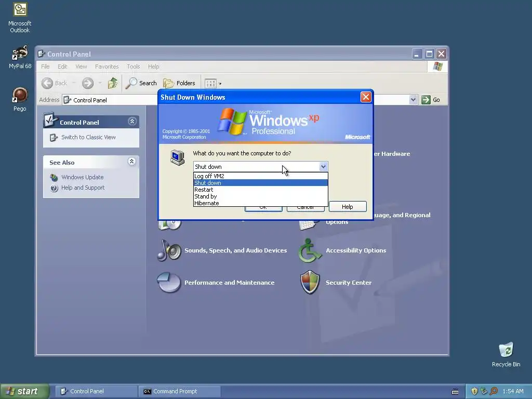
Task: Open Security Center shield icon
Action: point(310,282)
